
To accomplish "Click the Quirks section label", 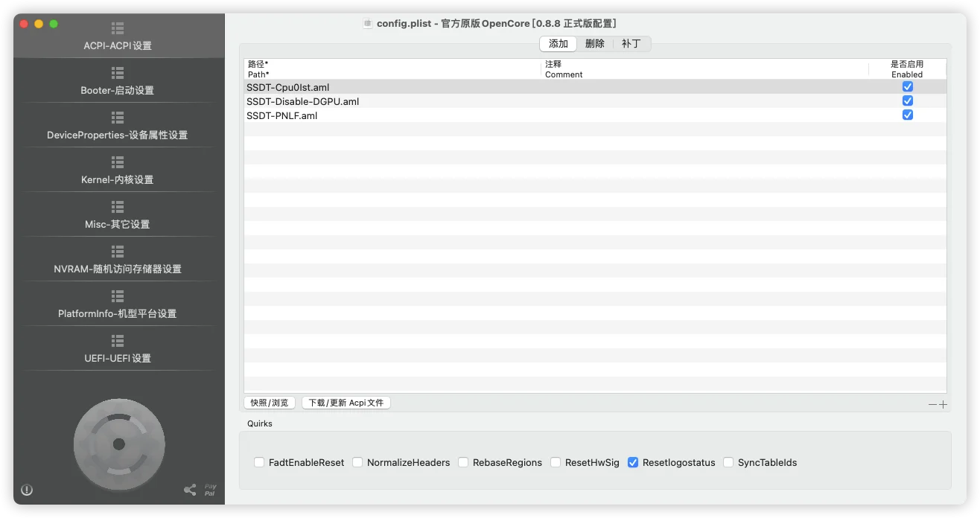I will [260, 423].
